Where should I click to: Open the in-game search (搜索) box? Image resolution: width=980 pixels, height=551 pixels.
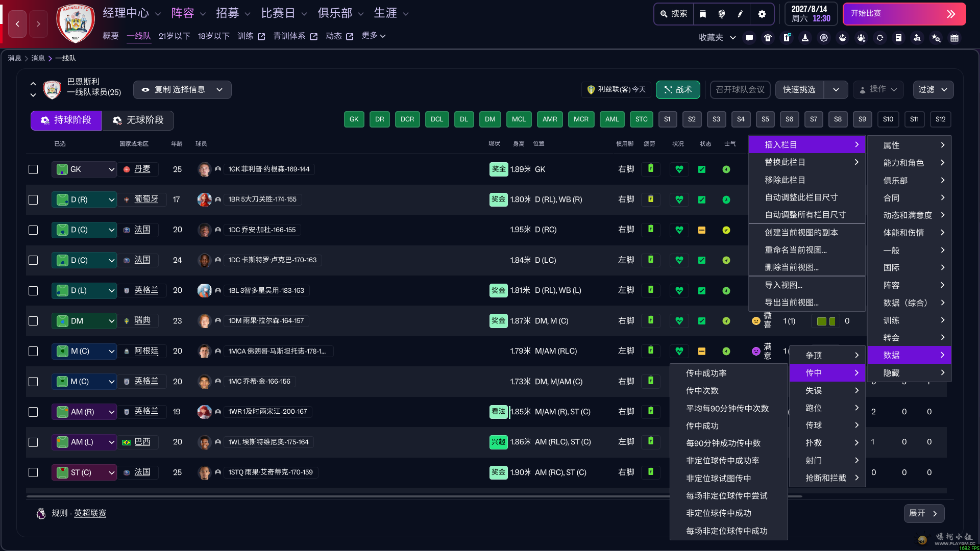pyautogui.click(x=674, y=14)
